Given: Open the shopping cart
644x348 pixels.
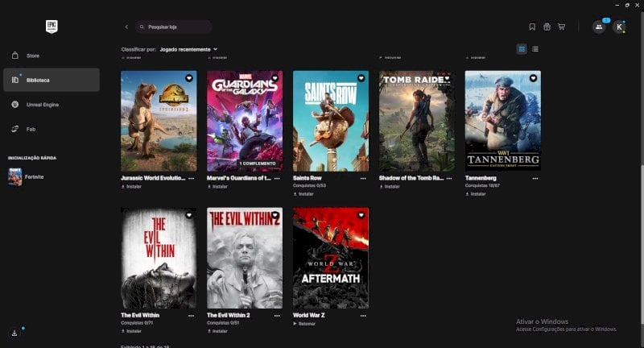Looking at the screenshot, I should [x=561, y=27].
